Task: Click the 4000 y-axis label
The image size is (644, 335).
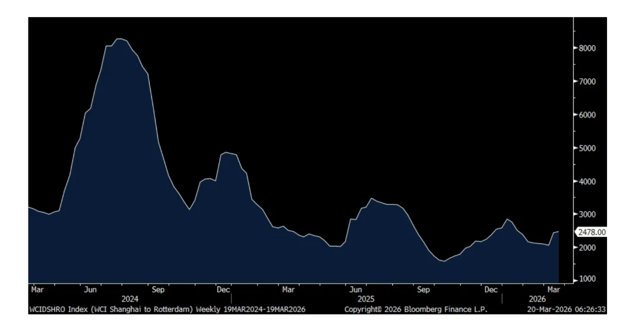Action: (587, 181)
